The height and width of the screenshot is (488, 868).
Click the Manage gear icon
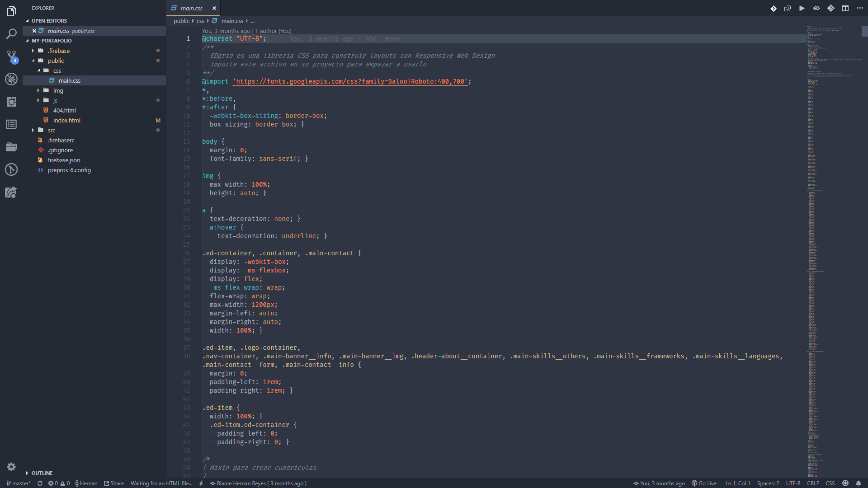coord(11,467)
